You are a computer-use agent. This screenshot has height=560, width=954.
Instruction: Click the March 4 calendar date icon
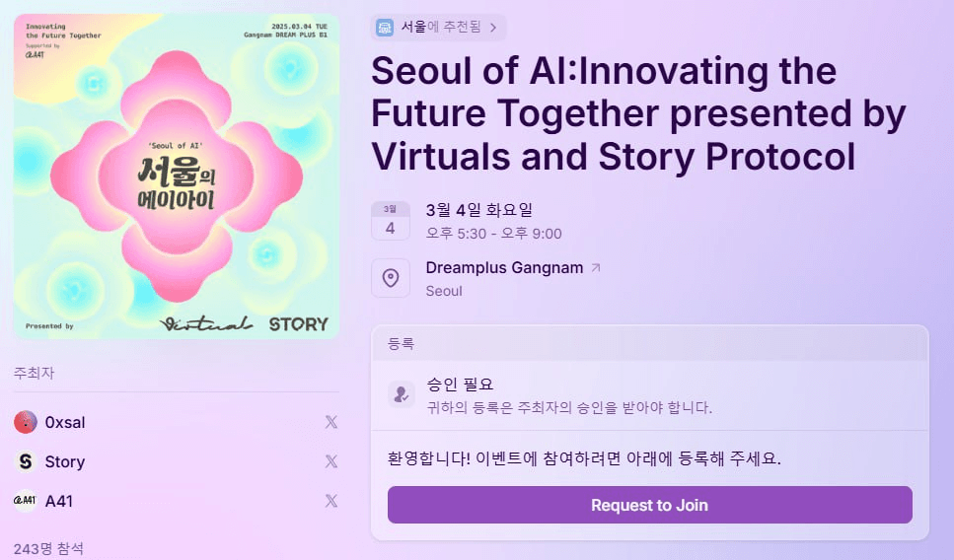click(x=391, y=221)
